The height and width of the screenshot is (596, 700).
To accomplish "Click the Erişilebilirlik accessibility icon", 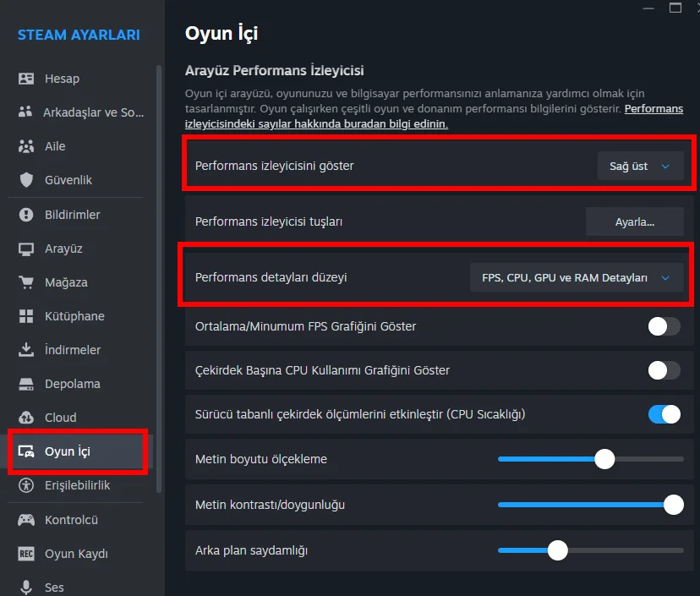I will pos(26,485).
